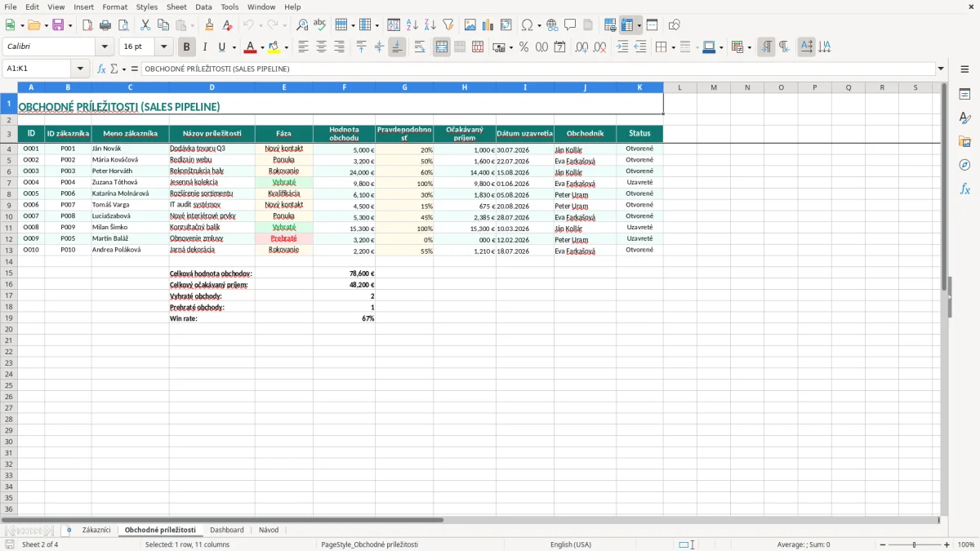Toggle Merge and Center Cells
Image resolution: width=980 pixels, height=551 pixels.
tap(442, 47)
